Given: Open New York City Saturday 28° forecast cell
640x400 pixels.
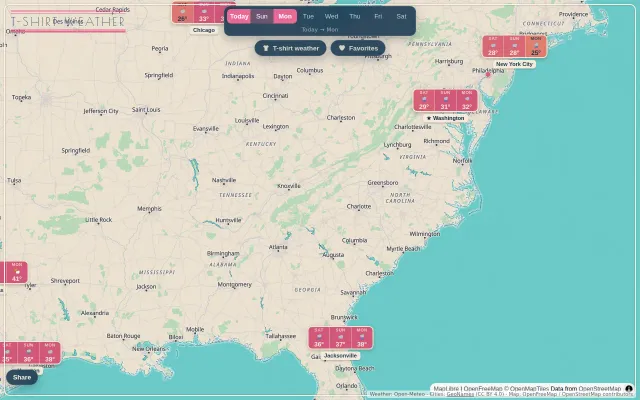Looking at the screenshot, I should click(x=493, y=47).
